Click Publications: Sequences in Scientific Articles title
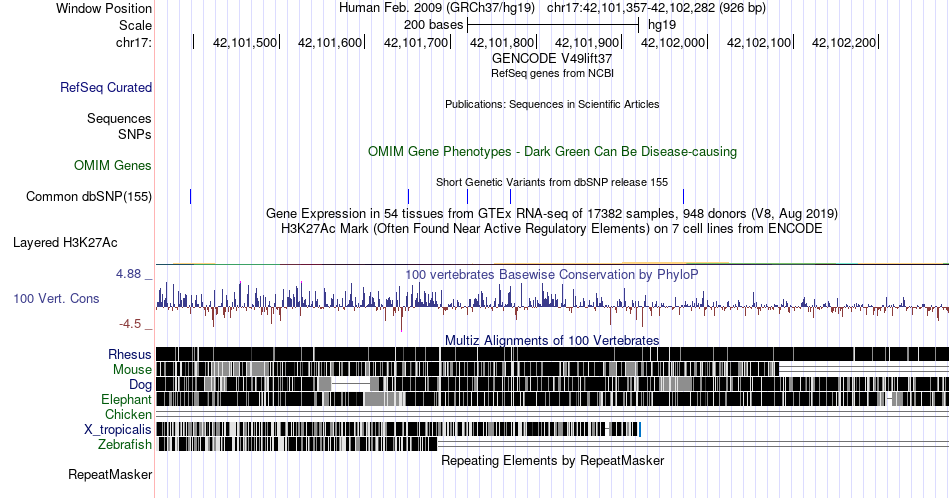The image size is (950, 498). 552,104
